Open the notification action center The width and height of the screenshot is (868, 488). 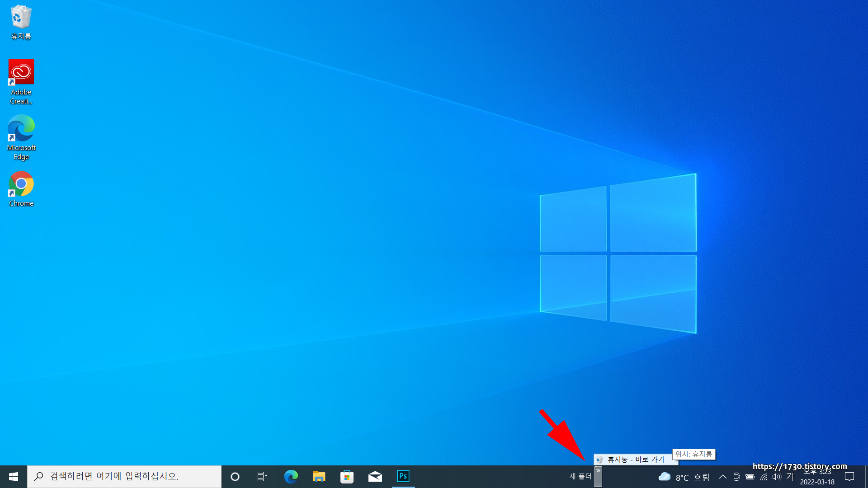[x=849, y=477]
